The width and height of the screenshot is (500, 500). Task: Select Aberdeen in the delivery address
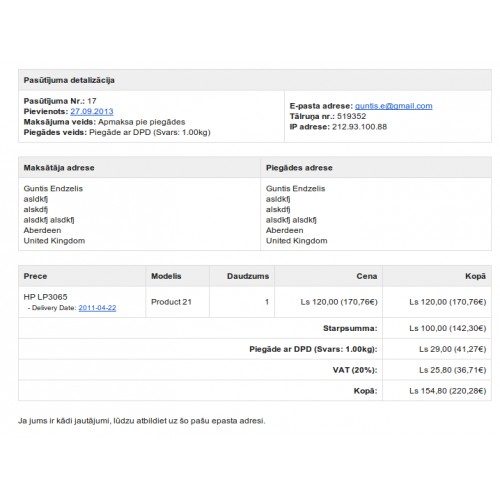(x=284, y=230)
